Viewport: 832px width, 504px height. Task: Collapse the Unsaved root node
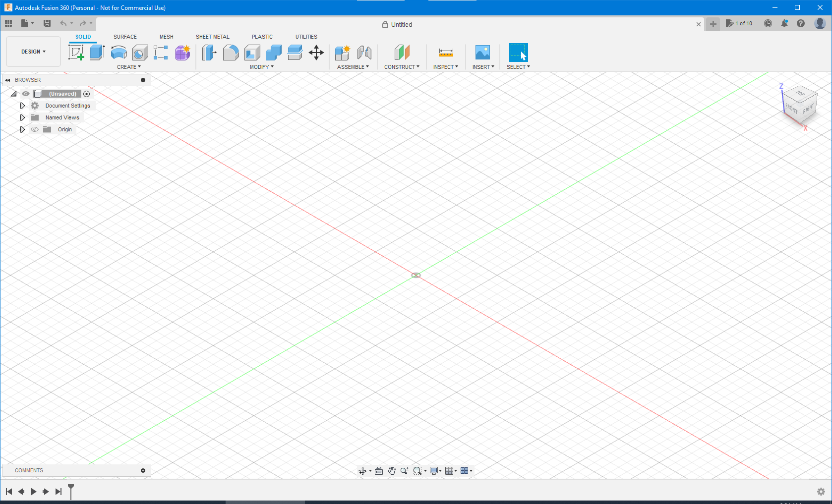(14, 94)
